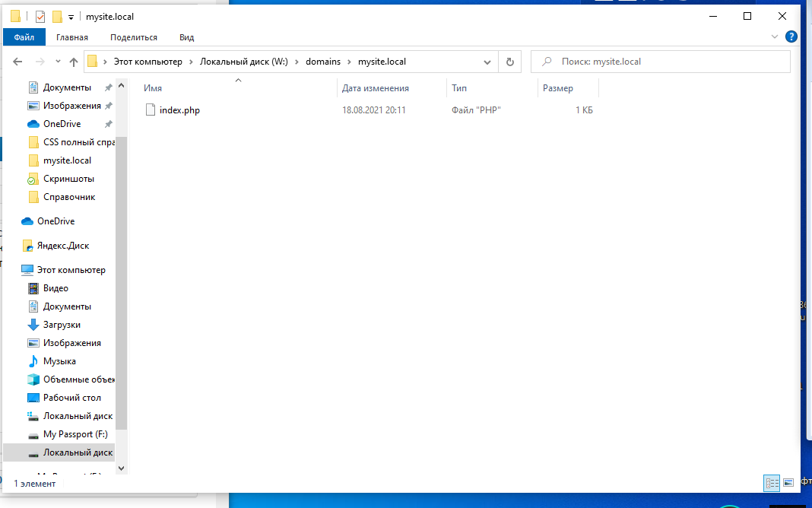Viewport: 812px width, 508px height.
Task: Click mysite.local breadcrumb in address bar
Action: pyautogui.click(x=382, y=62)
